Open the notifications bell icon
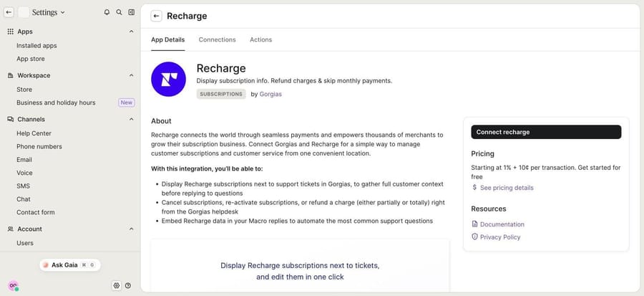The height and width of the screenshot is (296, 644). click(x=107, y=12)
